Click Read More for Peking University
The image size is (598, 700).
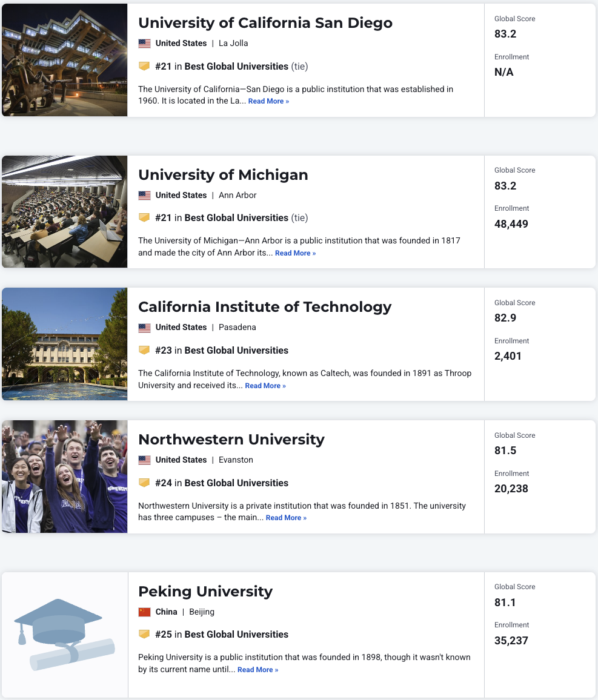click(x=257, y=670)
